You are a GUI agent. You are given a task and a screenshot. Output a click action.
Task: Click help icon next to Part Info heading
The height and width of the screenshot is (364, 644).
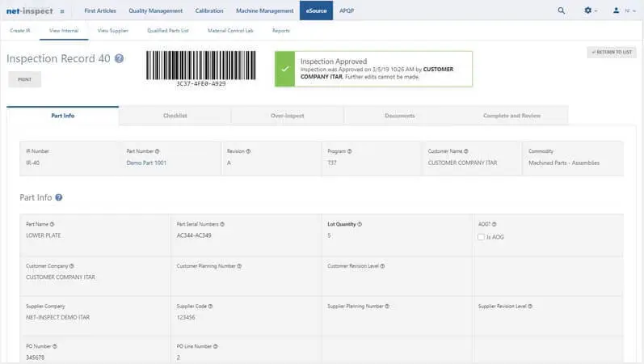pyautogui.click(x=59, y=197)
